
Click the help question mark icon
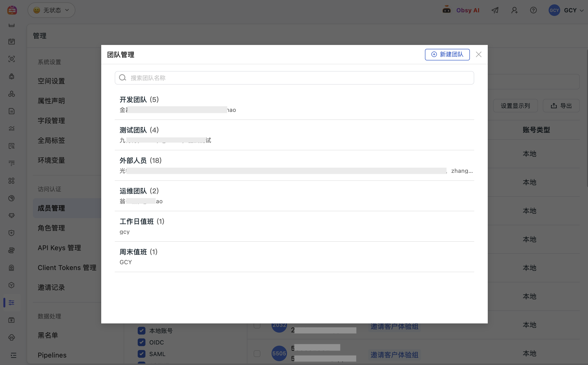click(x=533, y=10)
